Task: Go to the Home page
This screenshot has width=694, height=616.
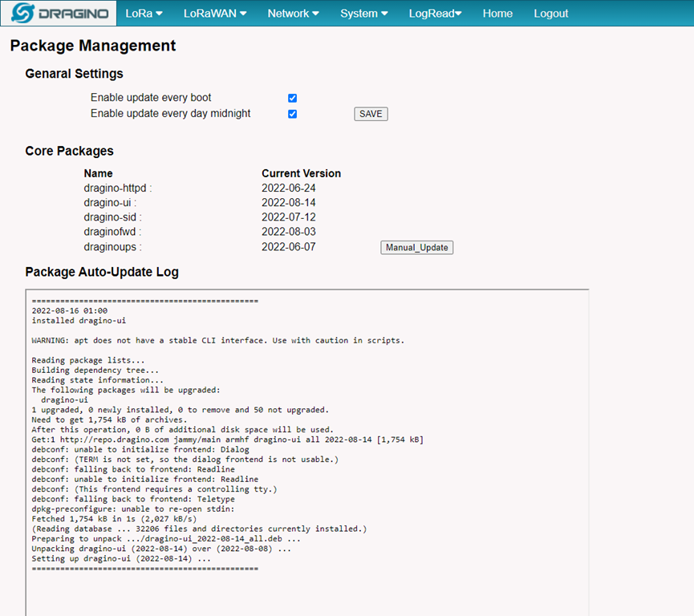Action: pyautogui.click(x=497, y=14)
